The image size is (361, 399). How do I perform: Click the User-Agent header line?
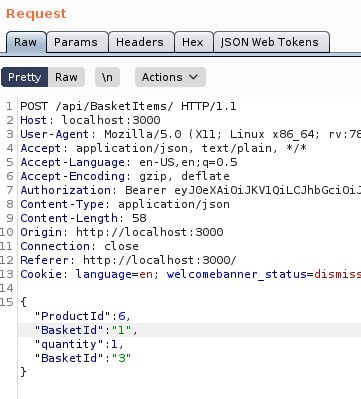[x=191, y=134]
